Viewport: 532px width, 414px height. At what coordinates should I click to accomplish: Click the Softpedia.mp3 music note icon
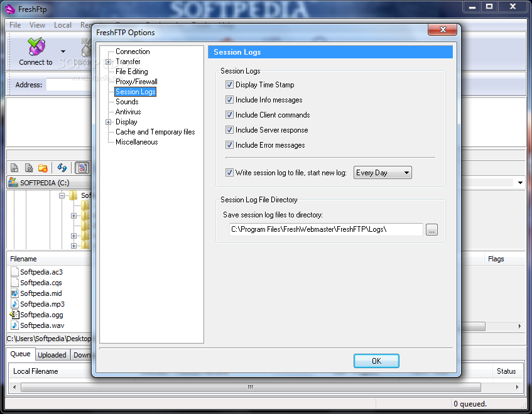[14, 303]
